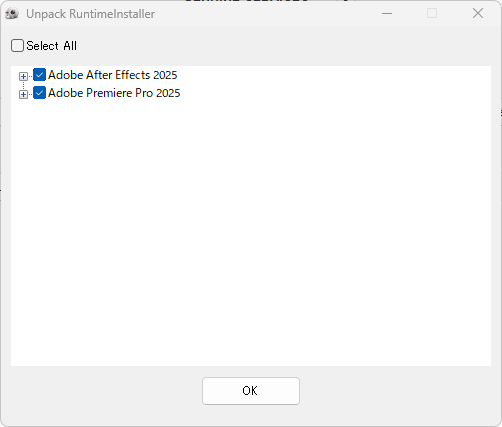Click the Unpack RuntimeInstaller app icon
502x427 pixels.
tap(12, 14)
